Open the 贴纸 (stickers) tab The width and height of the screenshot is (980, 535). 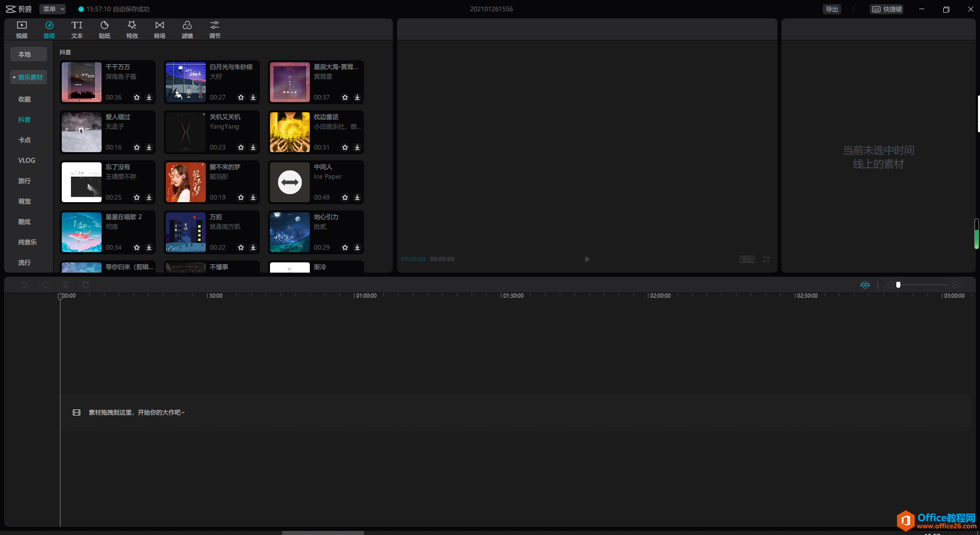pos(104,30)
